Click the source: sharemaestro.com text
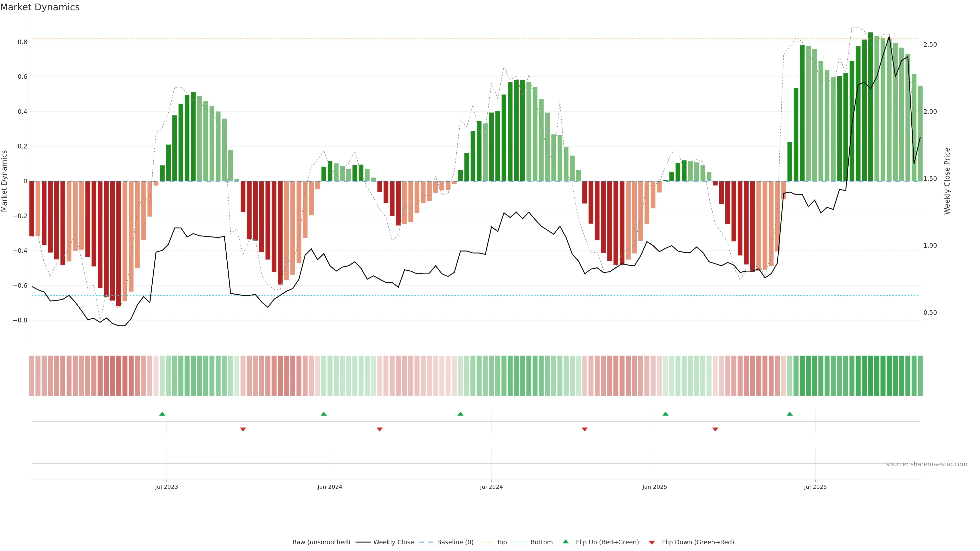Screen dimensions: 980x551 926,464
